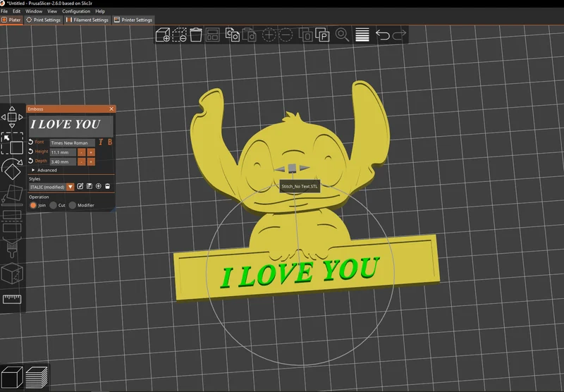Viewport: 564px width, 392px height.
Task: Click the Delete selected object icon
Action: [179, 35]
